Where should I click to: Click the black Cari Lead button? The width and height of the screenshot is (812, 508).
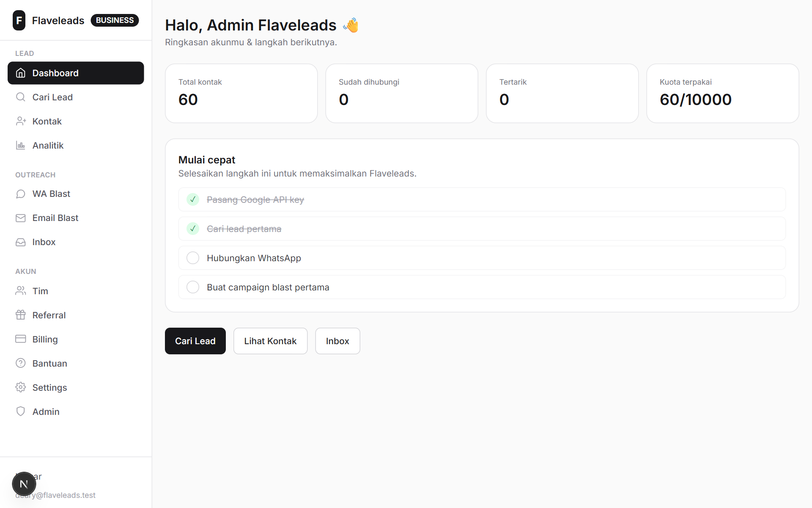click(x=195, y=341)
